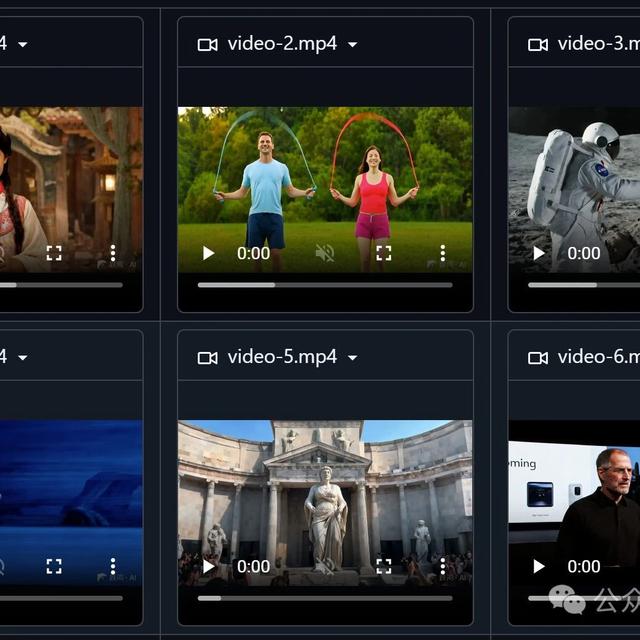Enter fullscreen on the top-left temple video
The height and width of the screenshot is (640, 640).
tap(54, 253)
